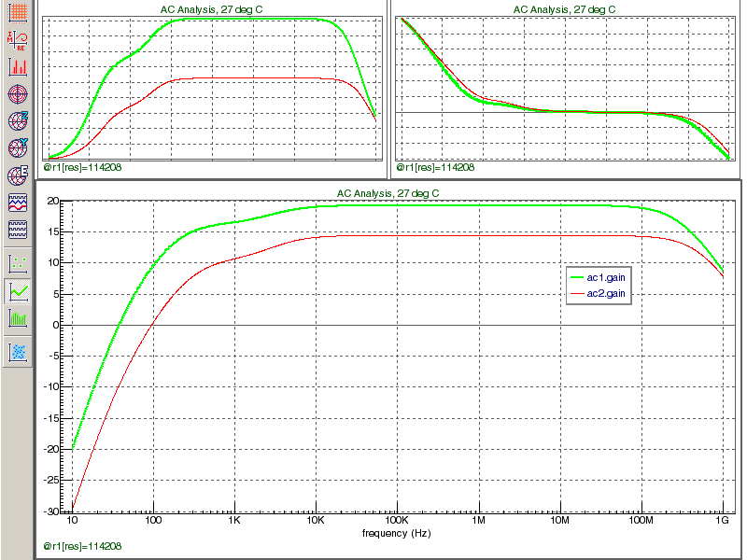Viewport: 747px width, 560px height.
Task: Choose the IM/RE complex plane plot
Action: pyautogui.click(x=18, y=40)
